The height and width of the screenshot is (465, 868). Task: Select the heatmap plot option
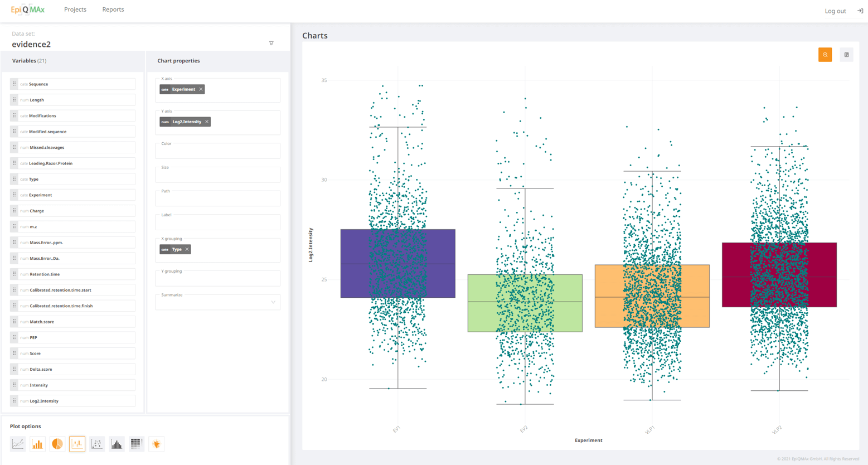(137, 444)
